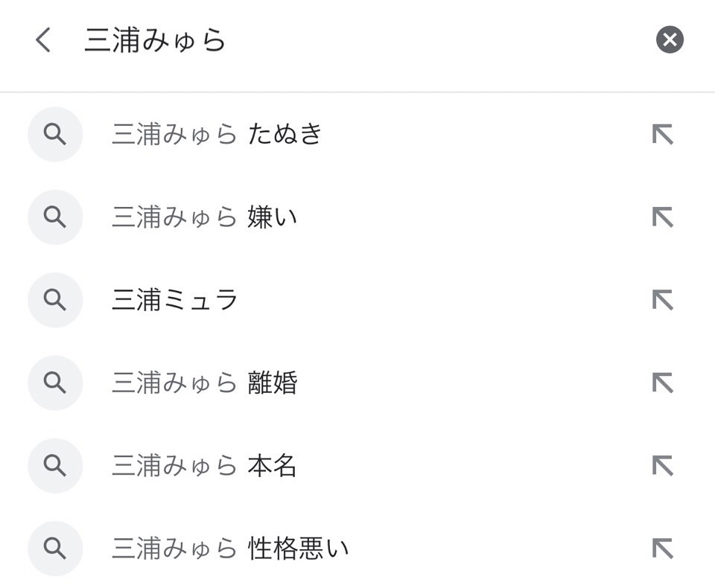Insert たぬき suggestion using its arrow icon
Screen dimensions: 715x588
pos(663,135)
